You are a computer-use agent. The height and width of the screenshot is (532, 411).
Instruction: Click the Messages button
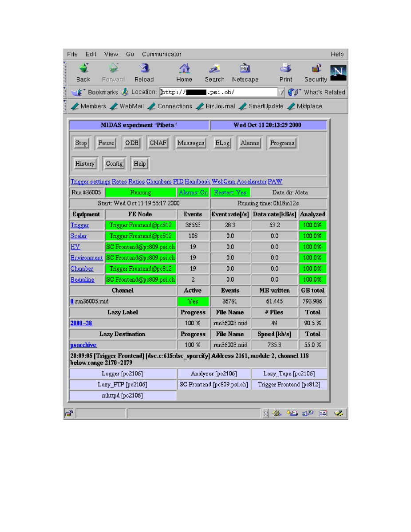click(190, 143)
